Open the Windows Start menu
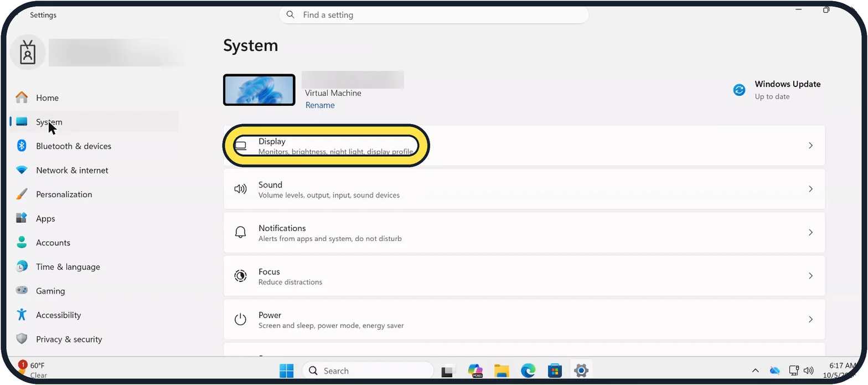Viewport: 868px width, 385px height. click(x=287, y=371)
